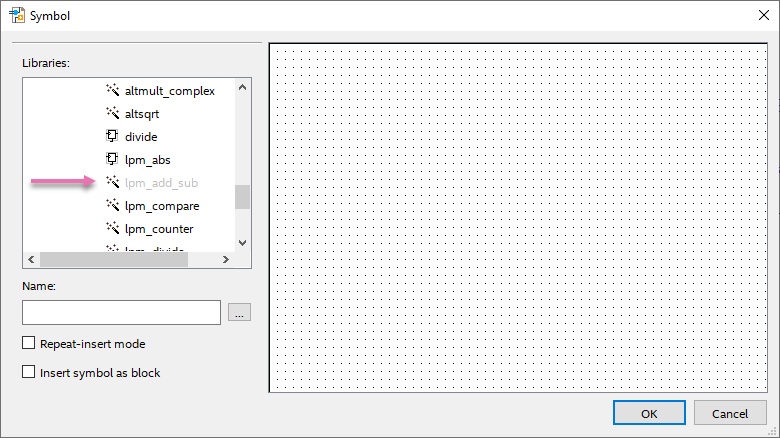This screenshot has height=438, width=780.
Task: Select lpm_compare in the library list
Action: [x=161, y=205]
